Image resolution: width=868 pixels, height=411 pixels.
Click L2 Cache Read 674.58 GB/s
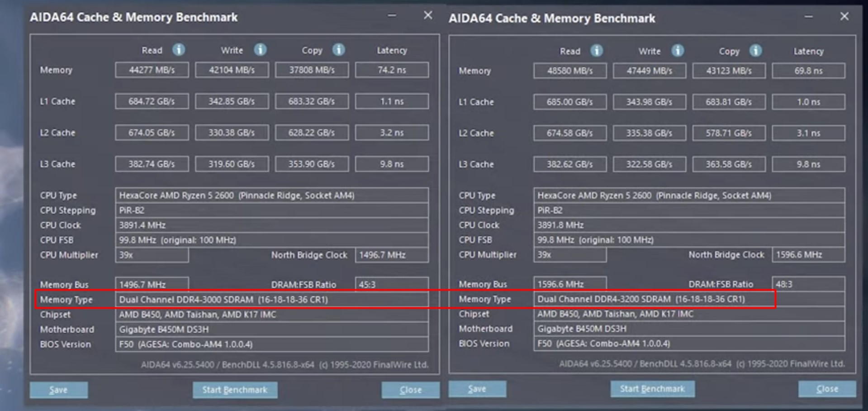tap(570, 133)
